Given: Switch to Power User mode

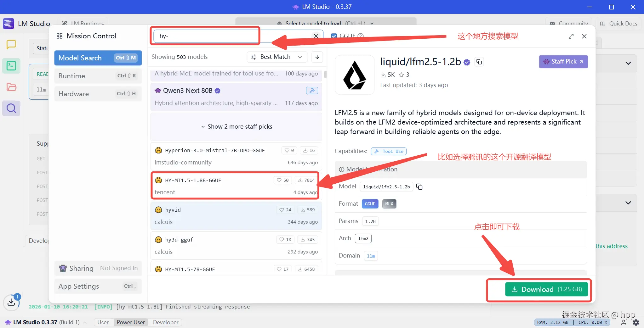Looking at the screenshot, I should pyautogui.click(x=131, y=322).
